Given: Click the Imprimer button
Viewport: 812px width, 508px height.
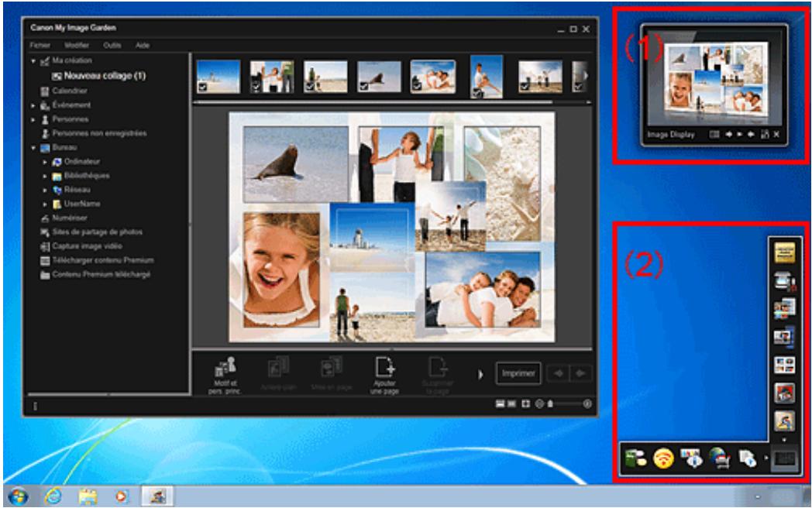Looking at the screenshot, I should pos(518,373).
